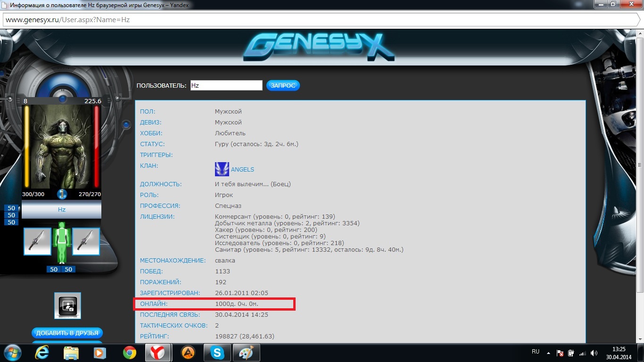This screenshot has width=644, height=362.
Task: Click the ЗАПРОС button
Action: pyautogui.click(x=283, y=85)
